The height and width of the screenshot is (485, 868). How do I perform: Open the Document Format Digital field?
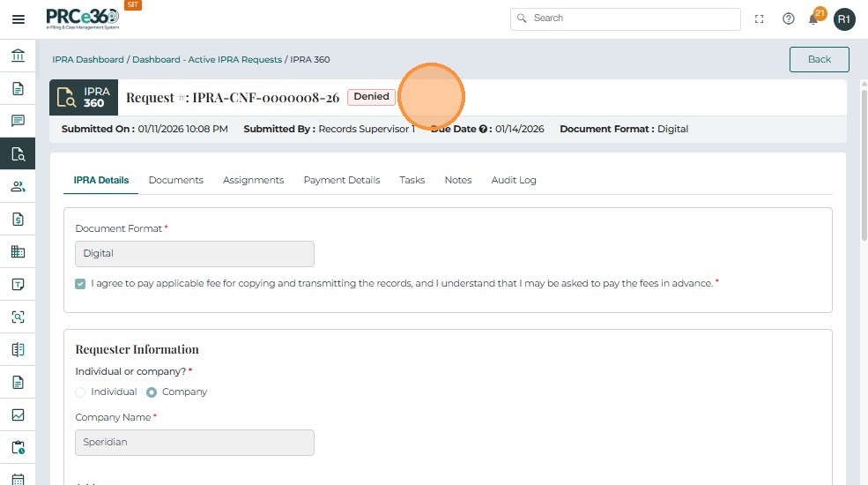[195, 254]
